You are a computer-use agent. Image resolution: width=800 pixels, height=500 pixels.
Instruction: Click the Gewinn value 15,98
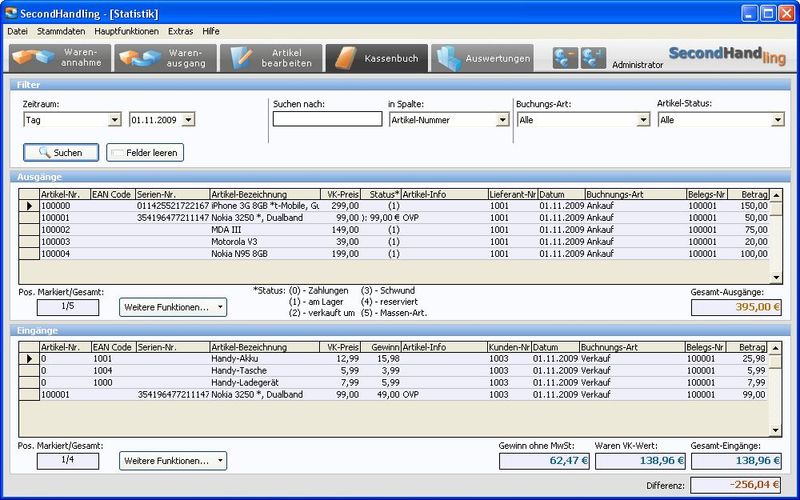pyautogui.click(x=381, y=359)
